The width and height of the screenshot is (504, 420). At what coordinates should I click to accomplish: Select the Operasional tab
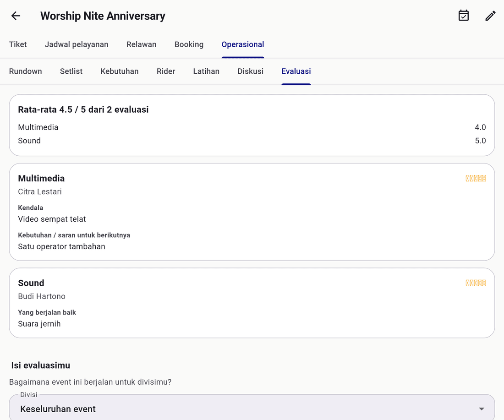tap(243, 44)
